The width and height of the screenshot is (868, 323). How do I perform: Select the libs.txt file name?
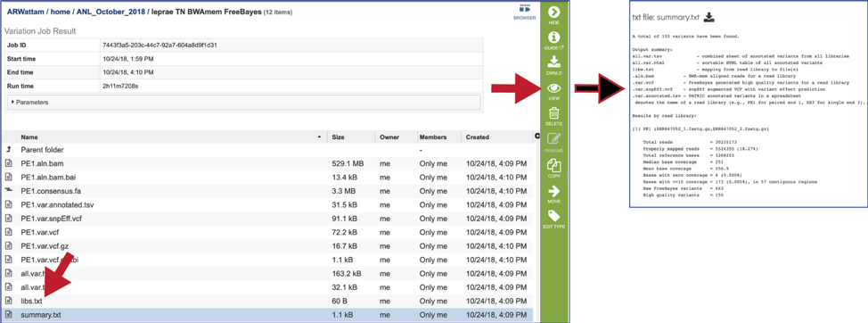click(31, 301)
